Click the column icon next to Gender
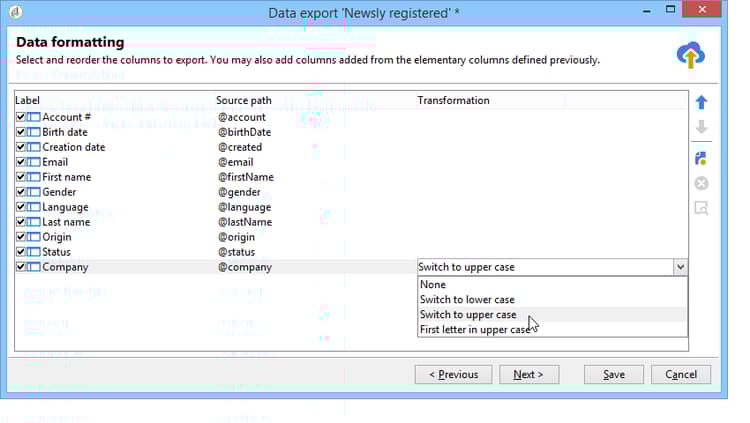 (x=33, y=192)
